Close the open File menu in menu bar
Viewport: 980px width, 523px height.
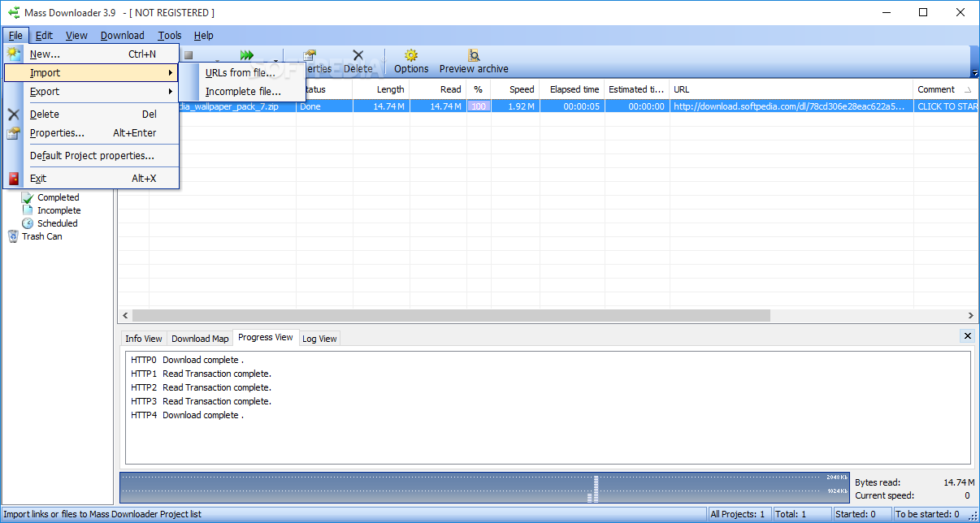15,36
